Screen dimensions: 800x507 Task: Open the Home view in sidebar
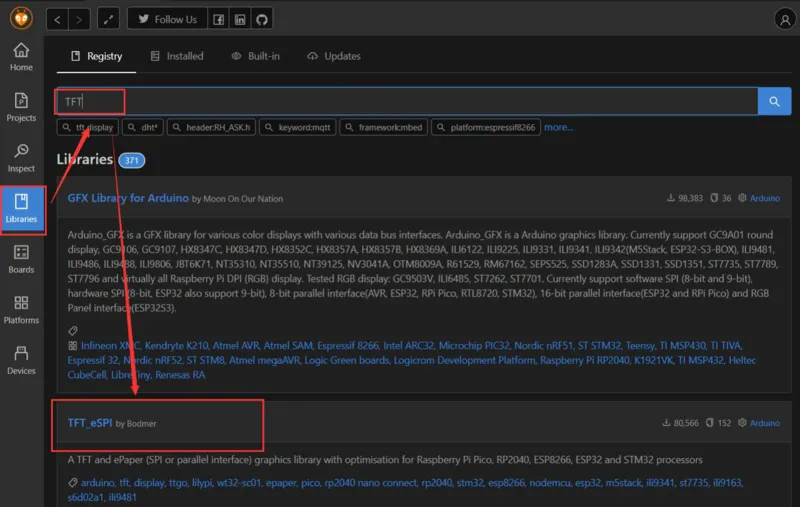(x=21, y=57)
